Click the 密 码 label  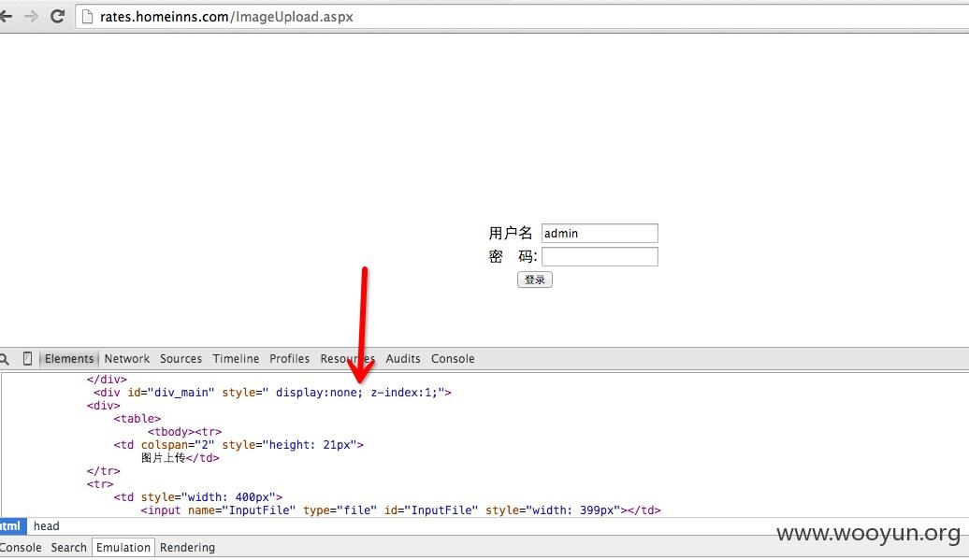[513, 257]
